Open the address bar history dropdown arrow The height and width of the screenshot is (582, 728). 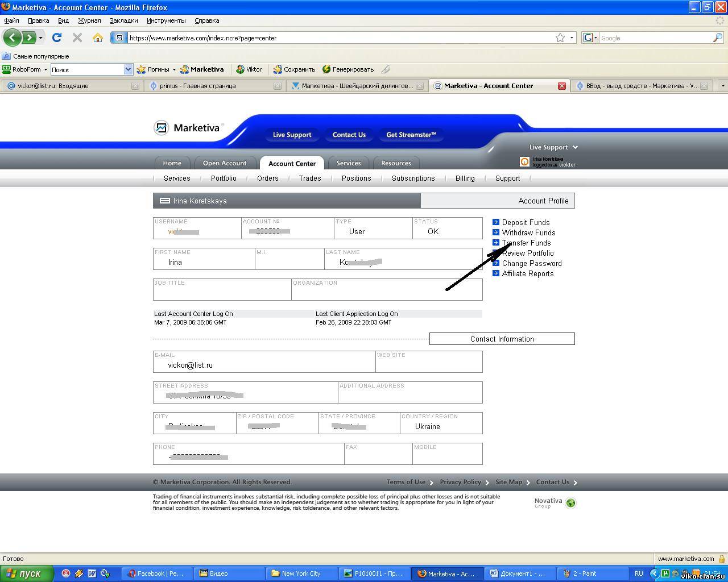click(572, 38)
